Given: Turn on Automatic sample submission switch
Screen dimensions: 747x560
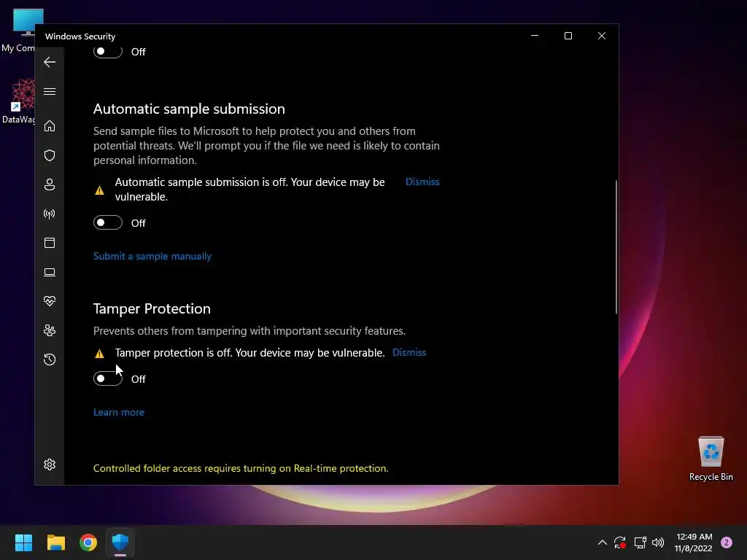Looking at the screenshot, I should [x=108, y=222].
